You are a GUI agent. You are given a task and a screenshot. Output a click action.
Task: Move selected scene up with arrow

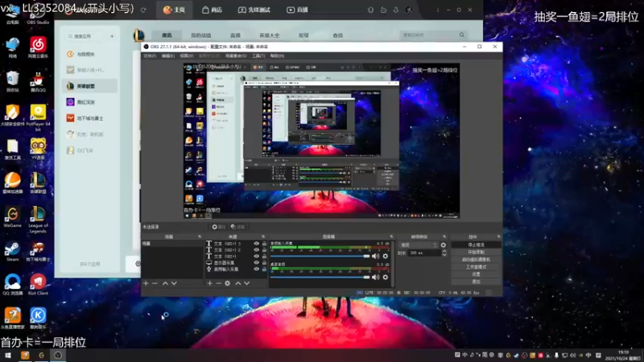click(x=165, y=283)
